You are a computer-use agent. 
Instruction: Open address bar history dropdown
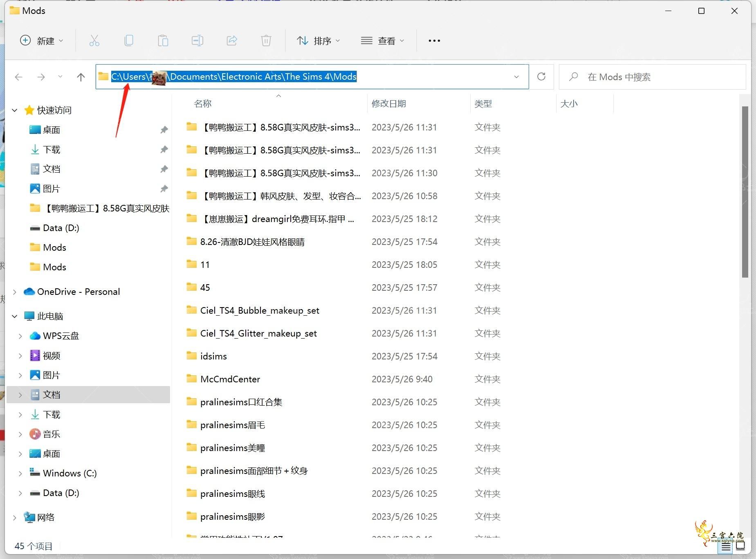pyautogui.click(x=516, y=76)
